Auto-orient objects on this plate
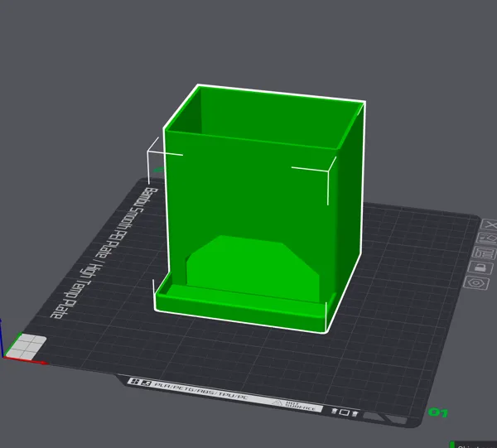497x448 pixels. pos(486,238)
